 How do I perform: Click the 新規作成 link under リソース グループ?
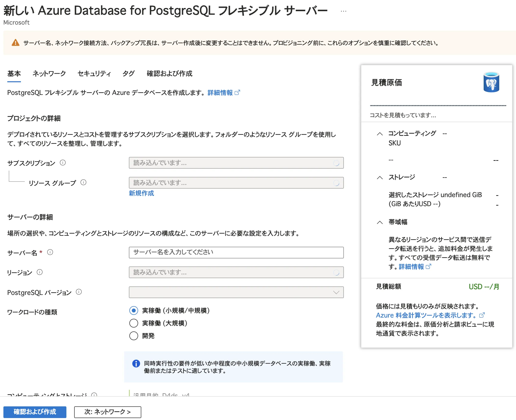(141, 193)
